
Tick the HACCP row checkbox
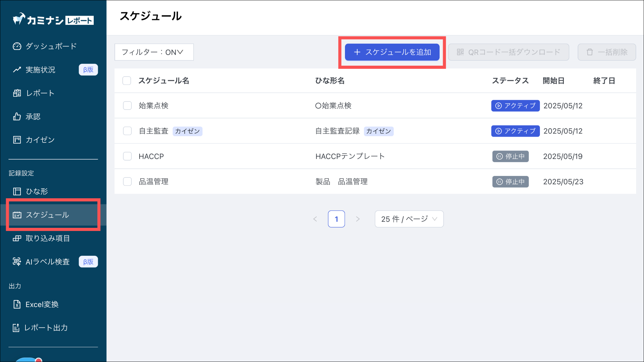point(127,156)
